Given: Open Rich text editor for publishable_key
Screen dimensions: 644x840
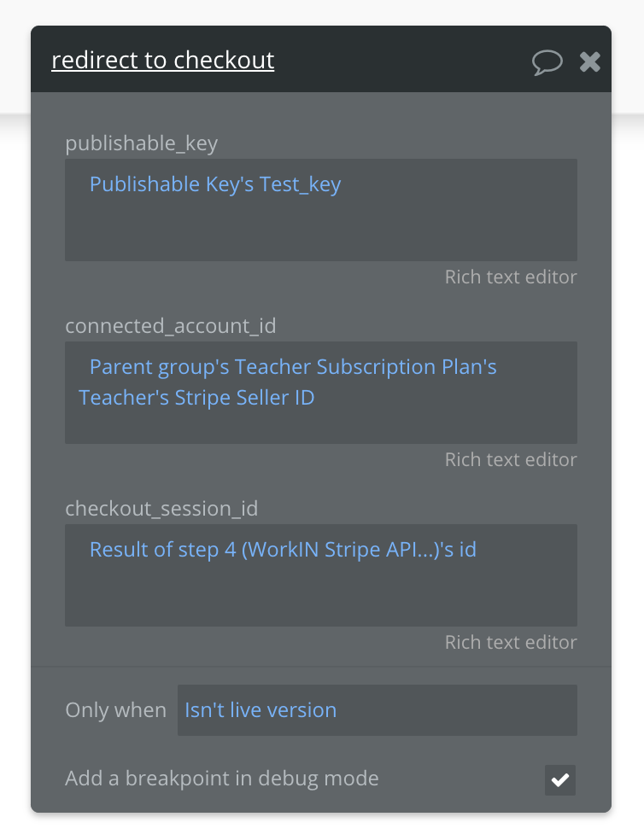Looking at the screenshot, I should [x=510, y=277].
